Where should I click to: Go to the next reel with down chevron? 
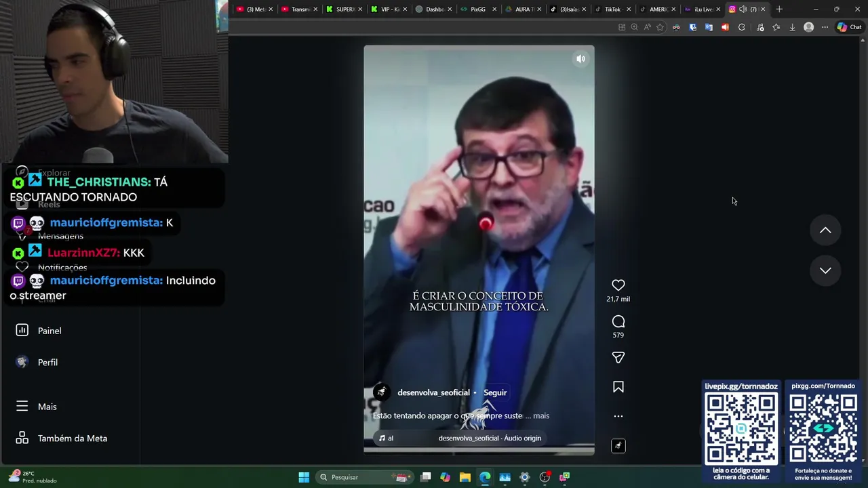(825, 270)
